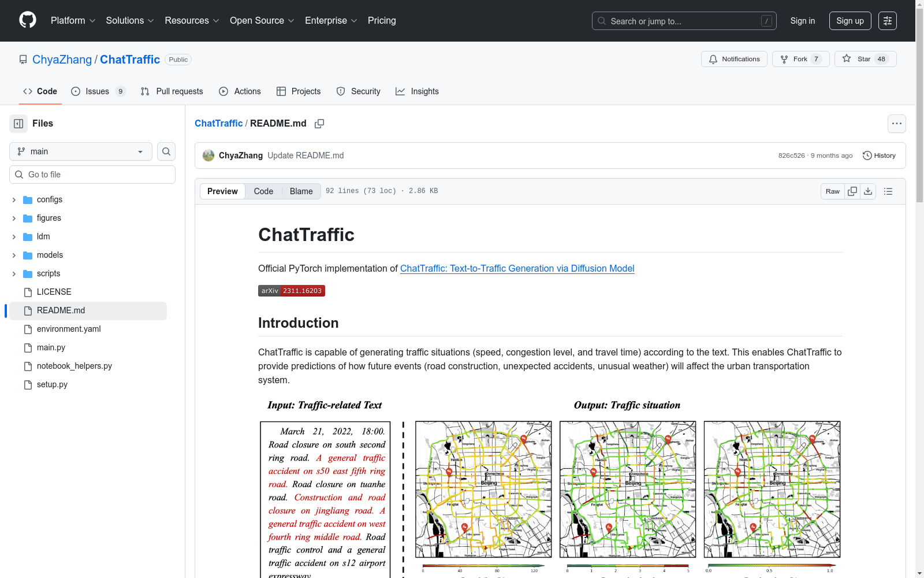Expand the models folder chevron

pos(14,255)
